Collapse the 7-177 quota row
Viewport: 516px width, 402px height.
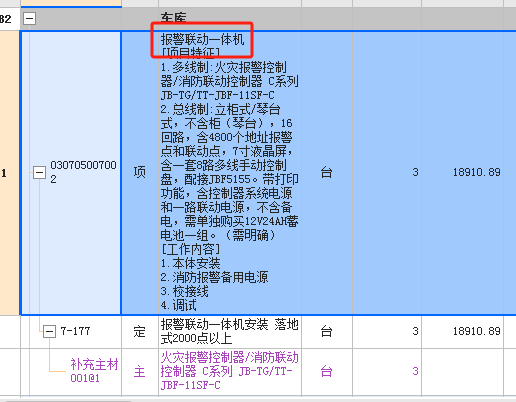click(x=49, y=331)
